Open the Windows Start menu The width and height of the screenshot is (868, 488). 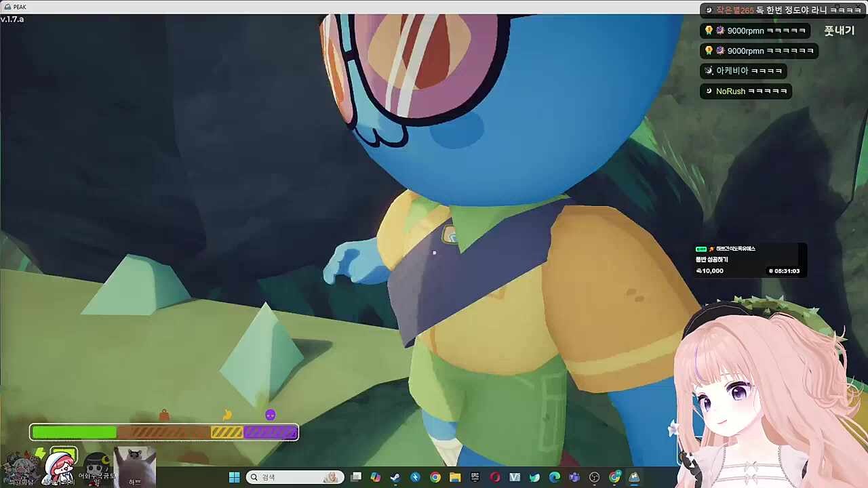coord(234,477)
